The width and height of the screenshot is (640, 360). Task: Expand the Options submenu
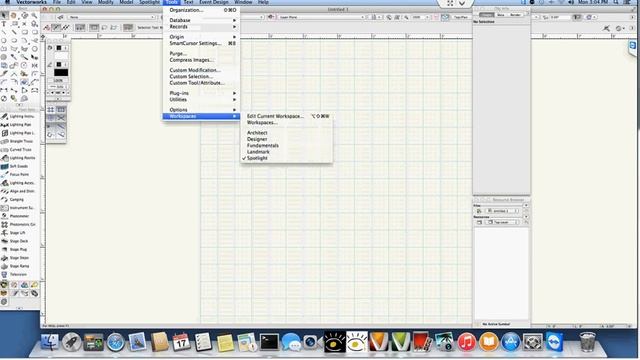click(201, 110)
